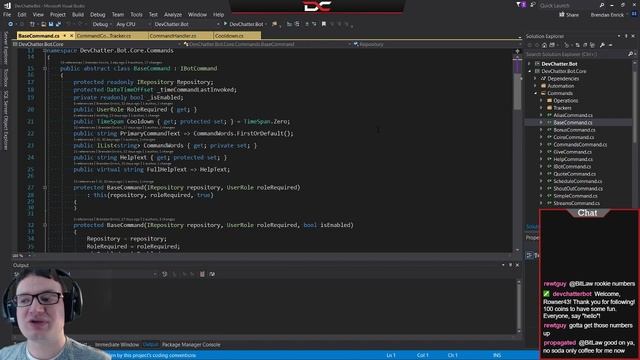Click the Open File toolbar icon
This screenshot has width=640, height=360.
pyautogui.click(x=43, y=24)
